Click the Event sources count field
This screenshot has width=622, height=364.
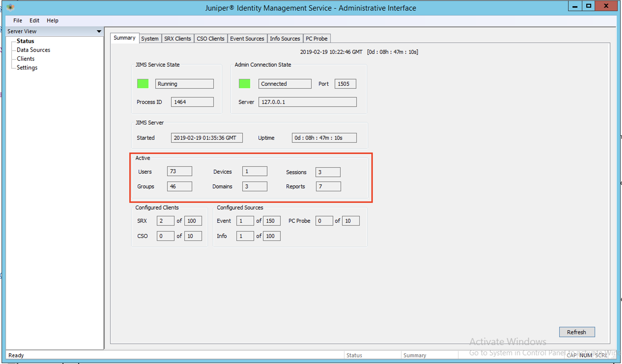pos(245,221)
